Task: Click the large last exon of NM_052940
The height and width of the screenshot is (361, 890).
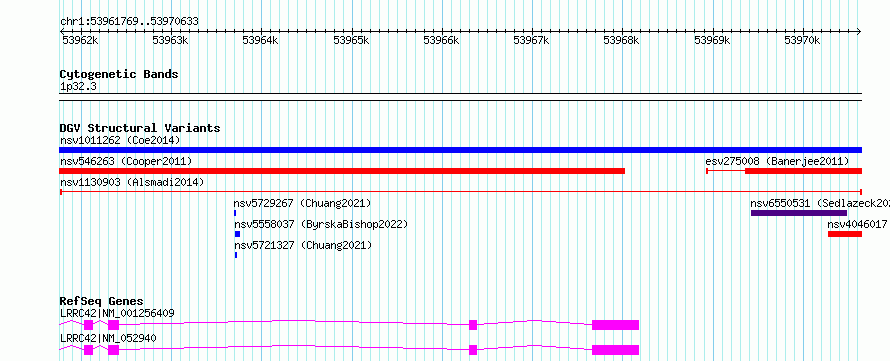Action: (615, 350)
